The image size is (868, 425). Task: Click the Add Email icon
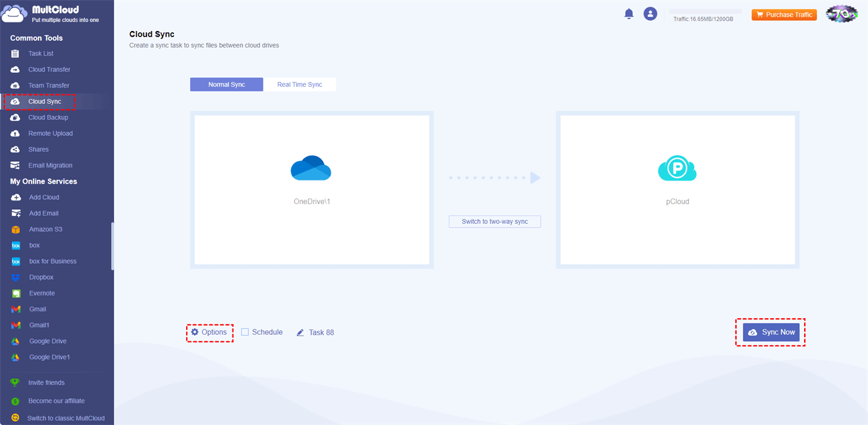point(16,213)
